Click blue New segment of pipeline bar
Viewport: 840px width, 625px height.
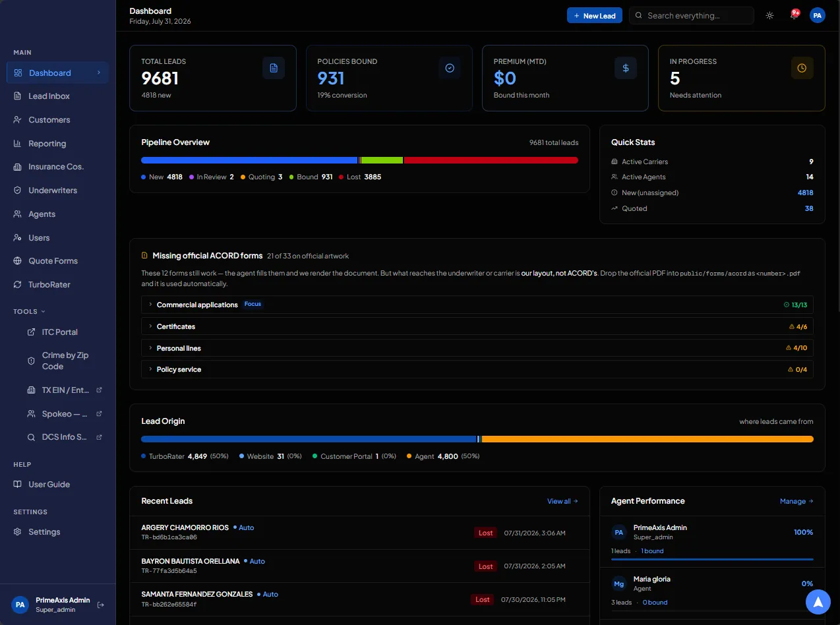tap(249, 160)
